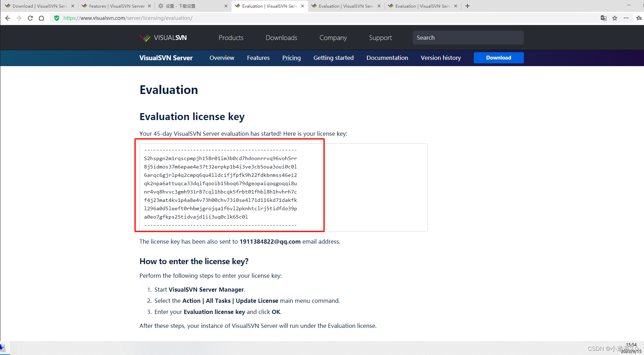Focus the browser address bar
Viewport: 644px width, 355px height.
(324, 18)
